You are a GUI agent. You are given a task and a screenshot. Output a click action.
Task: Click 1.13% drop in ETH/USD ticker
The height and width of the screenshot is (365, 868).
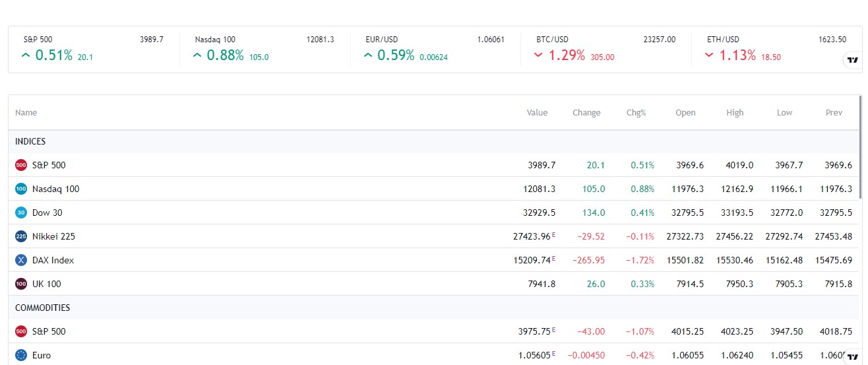[738, 55]
